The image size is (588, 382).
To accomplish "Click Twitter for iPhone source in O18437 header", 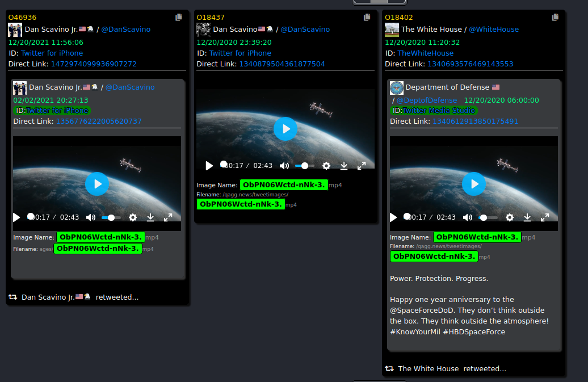I will (x=241, y=53).
